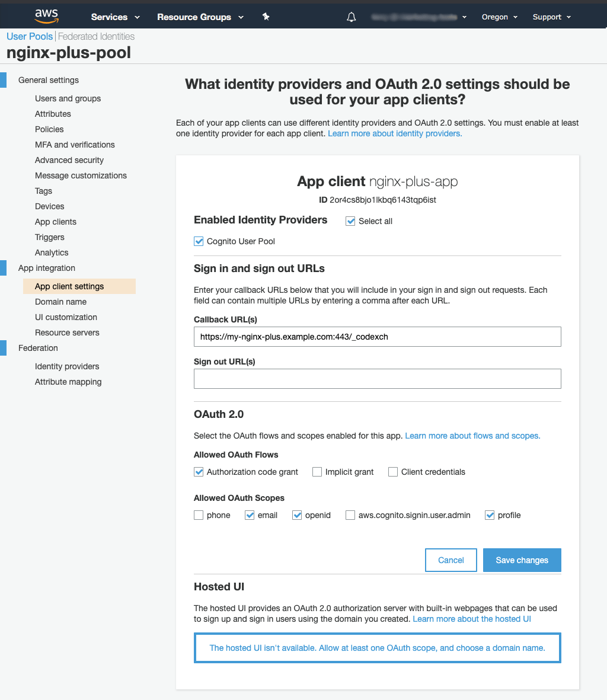This screenshot has height=700, width=607.
Task: Enable the Implicit grant checkbox
Action: coord(317,472)
